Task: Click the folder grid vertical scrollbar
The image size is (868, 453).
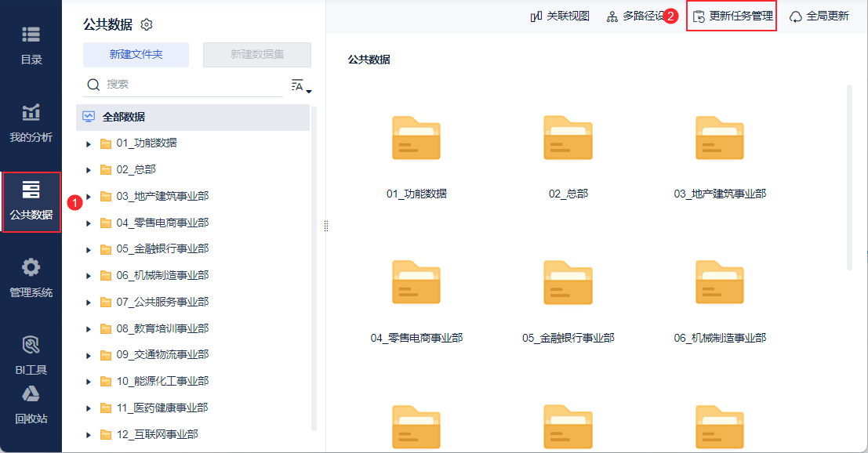Action: (x=850, y=177)
